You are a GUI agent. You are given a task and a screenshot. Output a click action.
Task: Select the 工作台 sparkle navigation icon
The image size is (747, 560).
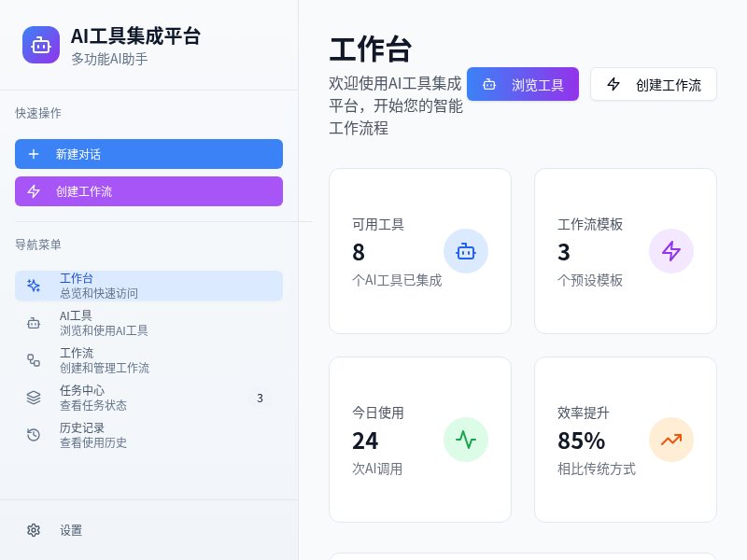point(34,286)
